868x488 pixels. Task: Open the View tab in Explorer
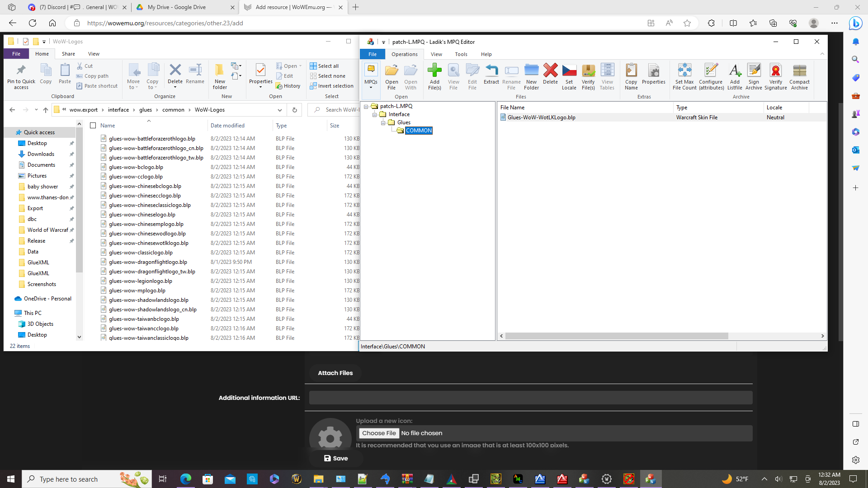[x=94, y=54]
